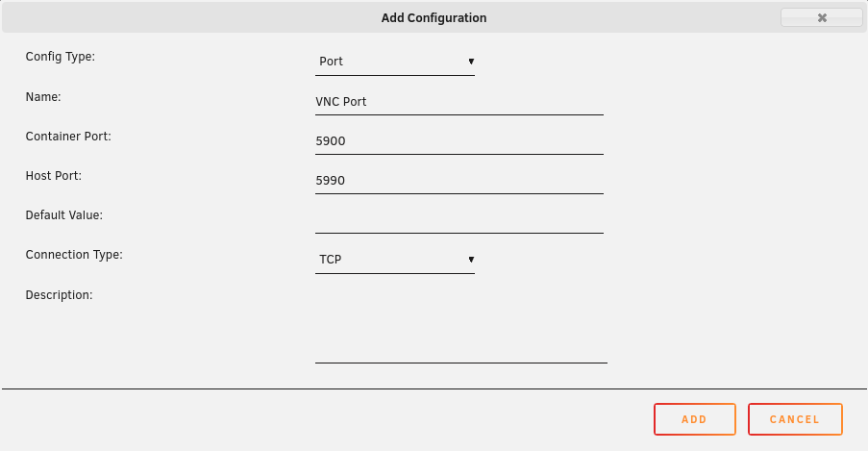Viewport: 868px width, 451px height.
Task: Select the Host Port field showing 5990
Action: (x=459, y=181)
